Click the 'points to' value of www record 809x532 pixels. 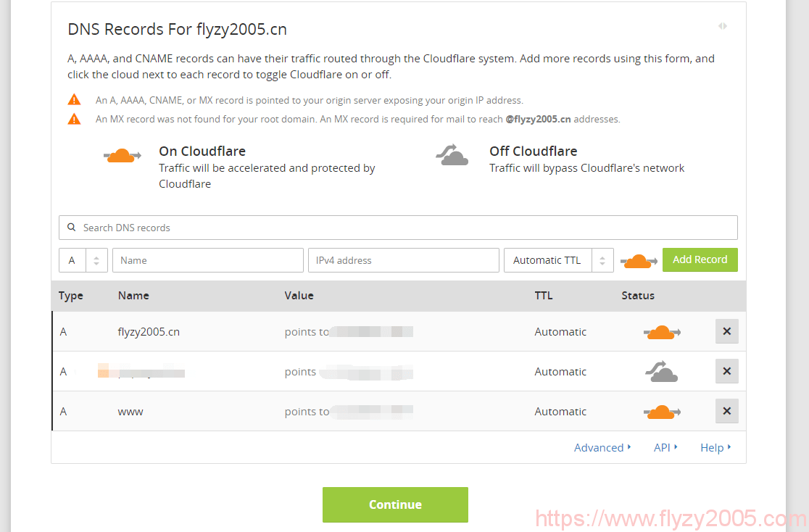349,412
